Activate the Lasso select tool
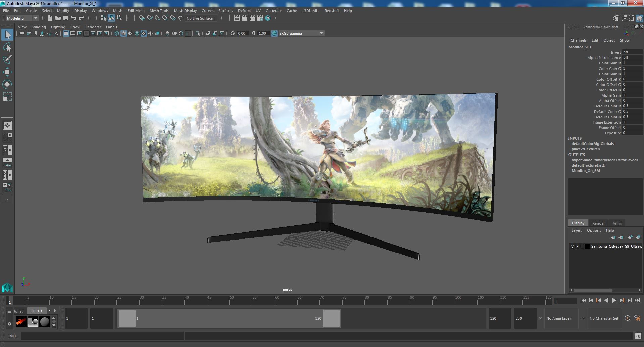The image size is (644, 347). click(x=7, y=47)
